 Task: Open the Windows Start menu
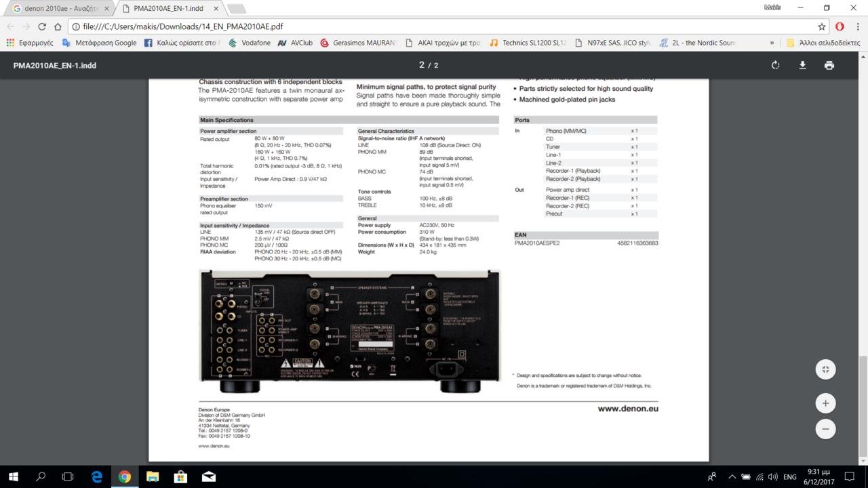pyautogui.click(x=13, y=476)
